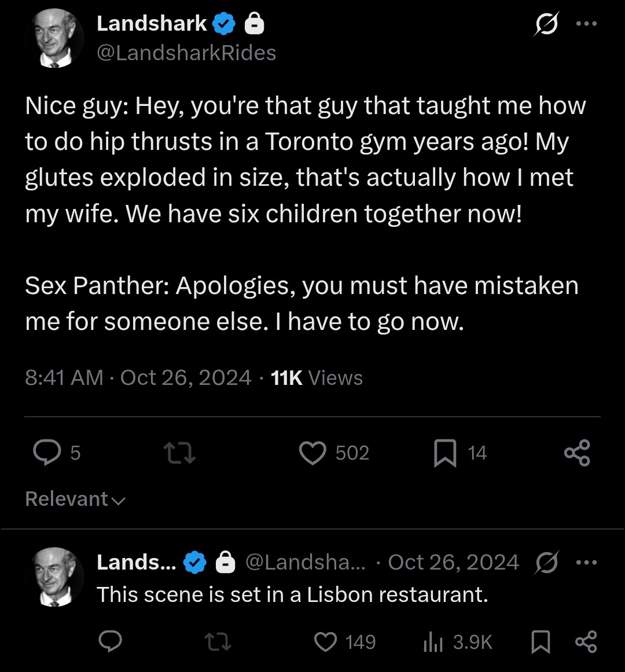This screenshot has width=625, height=672.
Task: Repost the Lisbon restaurant reply
Action: 218,642
